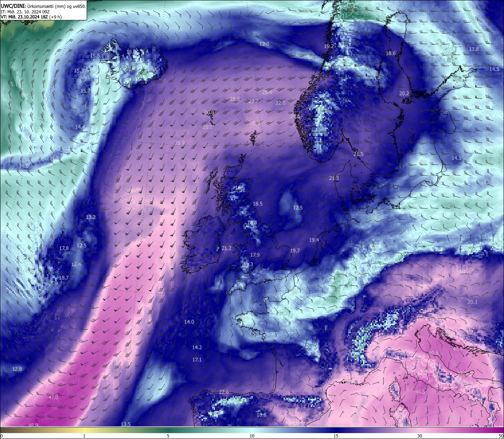The height and width of the screenshot is (439, 504).
Task: Click the 17.9 value over Wales
Action: (255, 255)
